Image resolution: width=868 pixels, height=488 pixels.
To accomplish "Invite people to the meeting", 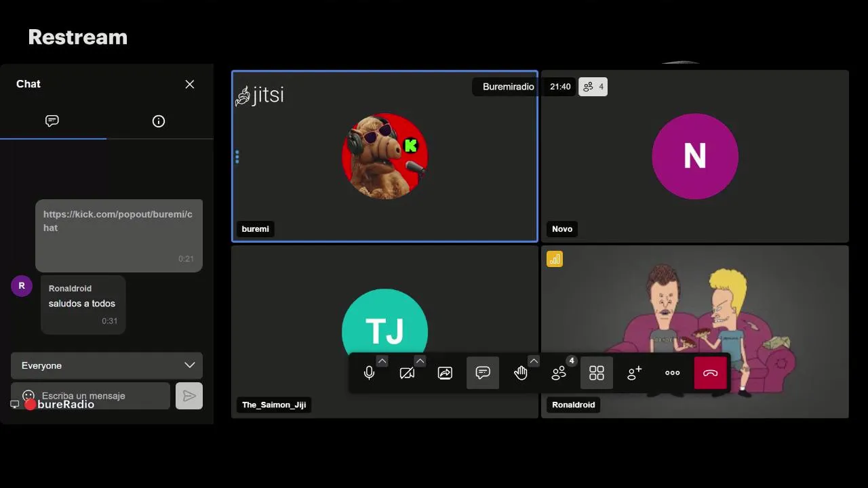I will click(635, 373).
